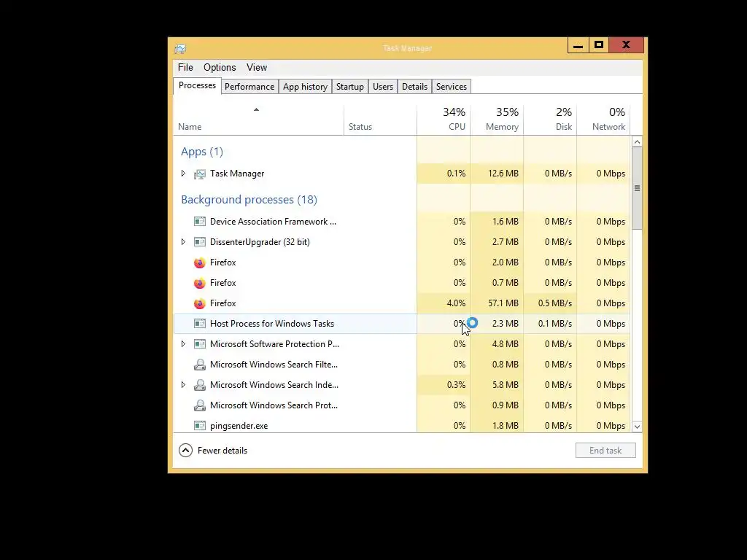Switch to the Details tab

(414, 87)
